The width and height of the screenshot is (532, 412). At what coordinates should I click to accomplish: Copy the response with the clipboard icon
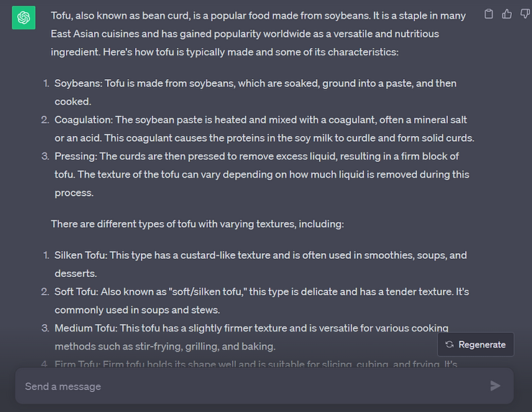point(490,14)
